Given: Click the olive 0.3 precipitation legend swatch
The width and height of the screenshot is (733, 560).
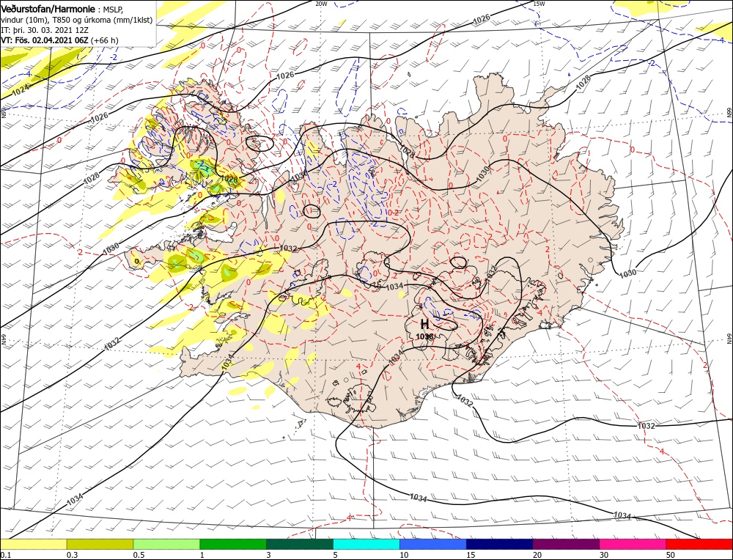Looking at the screenshot, I should point(100,544).
